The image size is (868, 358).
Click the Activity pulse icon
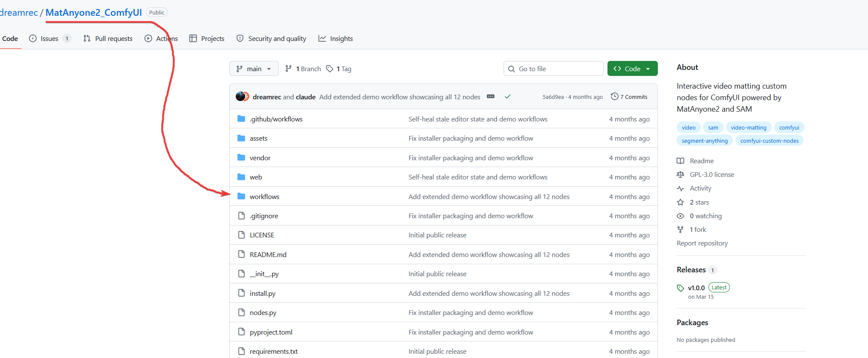[680, 188]
